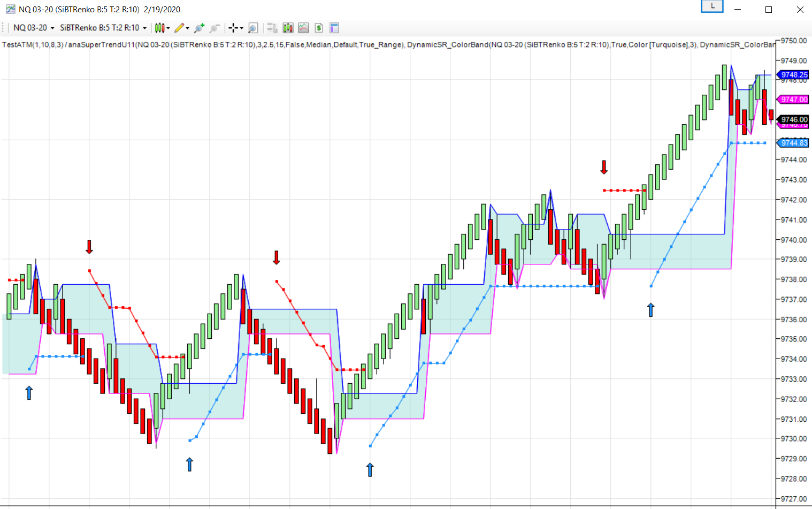This screenshot has width=812, height=509.
Task: Click the 9737.00 price axis label
Action: click(794, 299)
